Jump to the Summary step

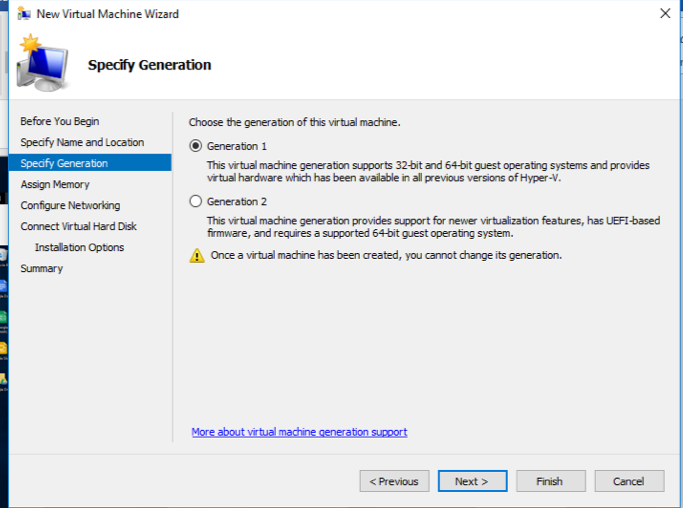(41, 268)
